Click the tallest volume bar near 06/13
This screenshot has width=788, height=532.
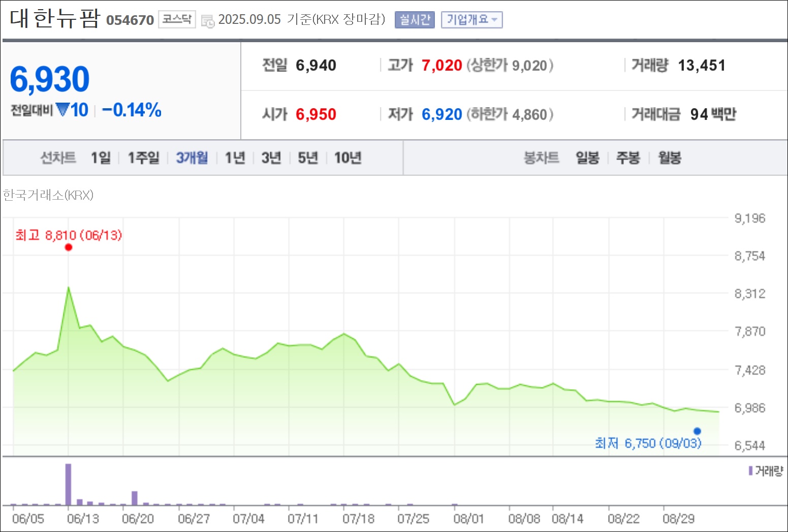[x=68, y=484]
